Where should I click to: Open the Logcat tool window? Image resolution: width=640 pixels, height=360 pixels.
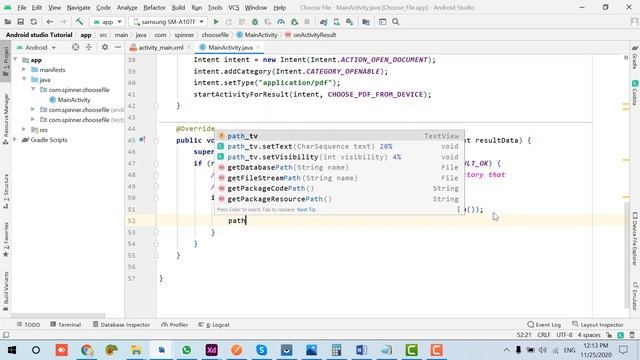[x=214, y=324]
